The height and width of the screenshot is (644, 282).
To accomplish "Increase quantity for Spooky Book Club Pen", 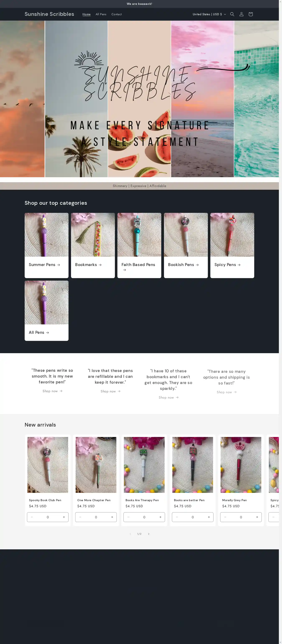I will [64, 517].
